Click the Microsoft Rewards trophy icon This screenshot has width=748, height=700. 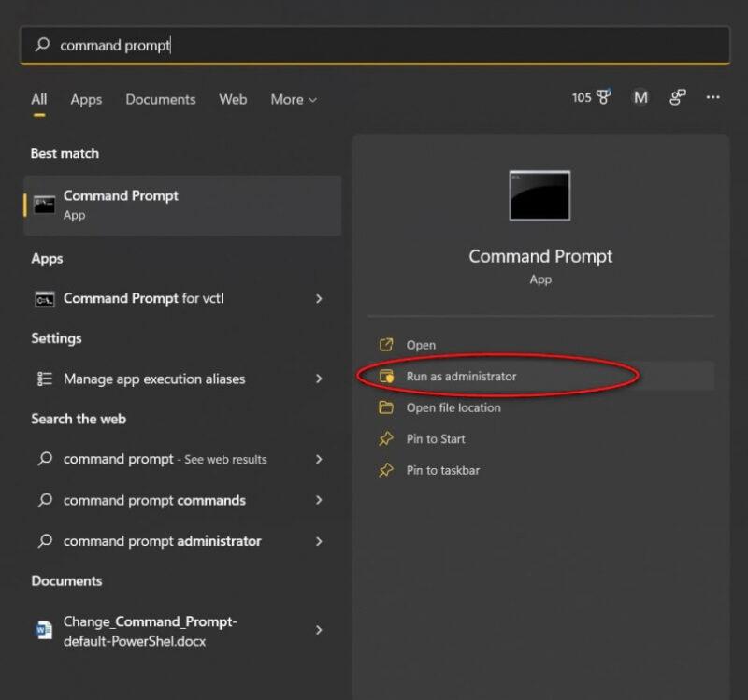pos(603,97)
